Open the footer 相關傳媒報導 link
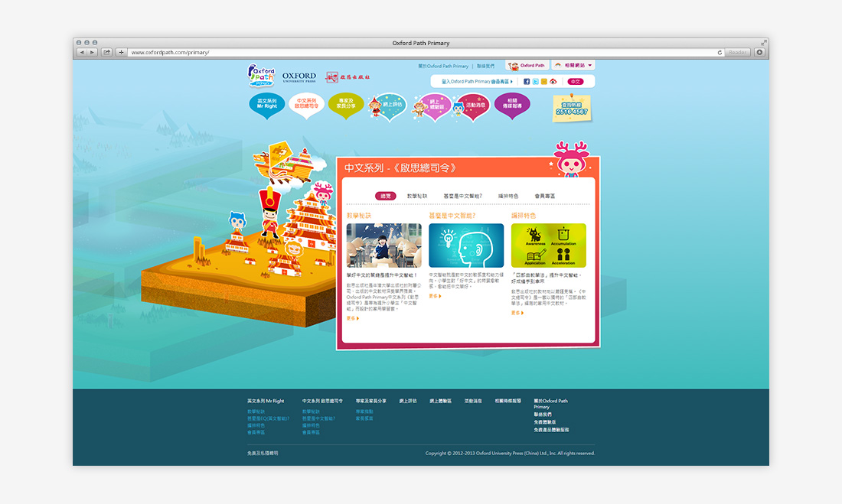Screen dimensions: 842x504 pos(508,401)
